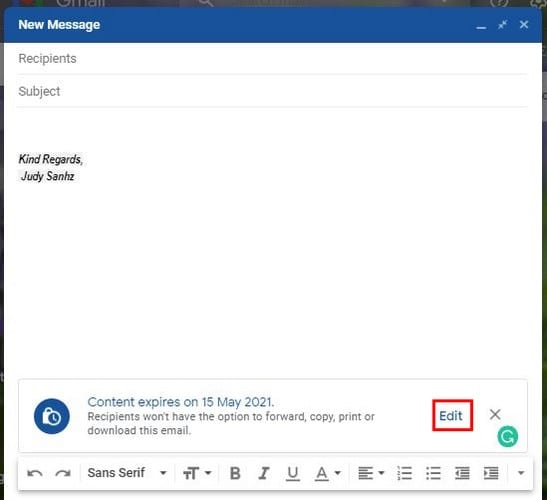Insert a numbered list
Screen dimensions: 547x500
[x=405, y=473]
